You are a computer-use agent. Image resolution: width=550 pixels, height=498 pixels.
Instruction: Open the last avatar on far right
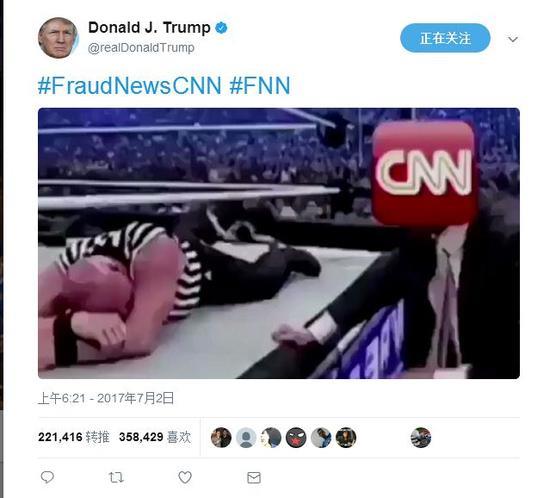point(421,437)
